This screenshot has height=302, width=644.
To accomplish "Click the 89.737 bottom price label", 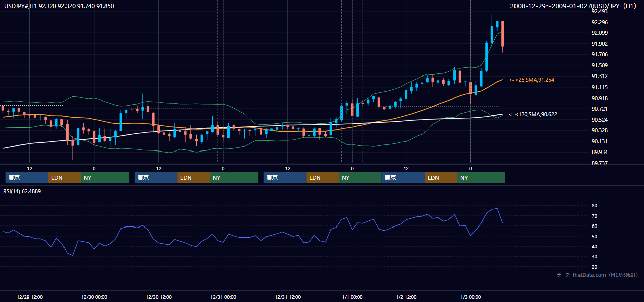I will coord(599,163).
